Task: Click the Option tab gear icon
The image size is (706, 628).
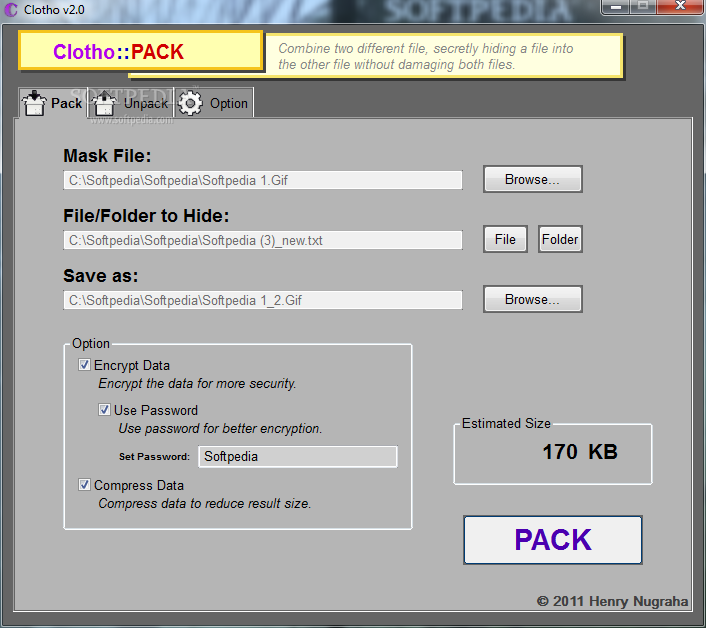Action: pyautogui.click(x=190, y=103)
